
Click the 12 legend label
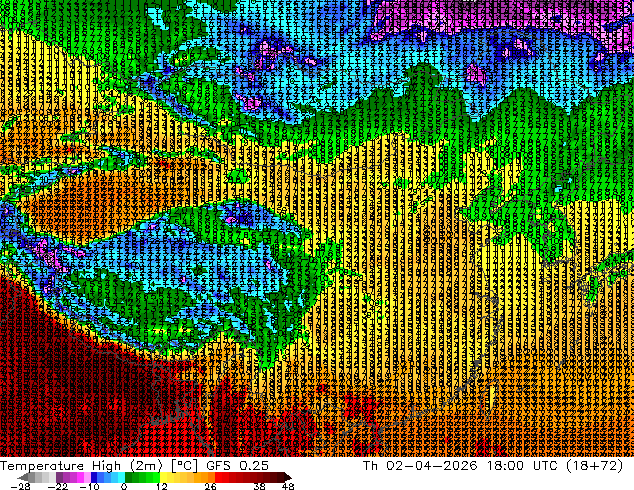tap(162, 486)
